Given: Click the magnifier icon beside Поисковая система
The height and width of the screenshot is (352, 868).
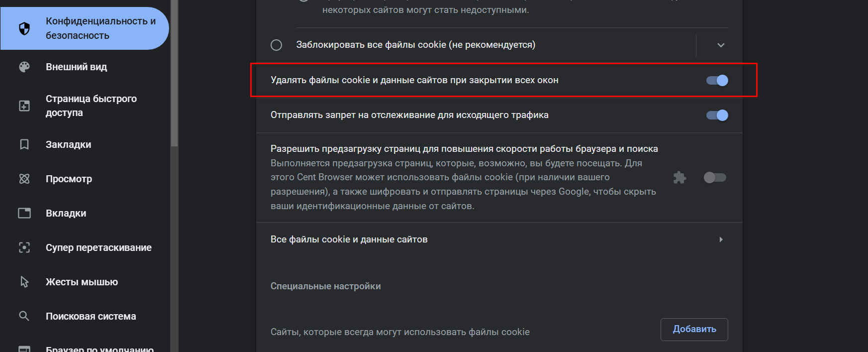Looking at the screenshot, I should point(24,316).
